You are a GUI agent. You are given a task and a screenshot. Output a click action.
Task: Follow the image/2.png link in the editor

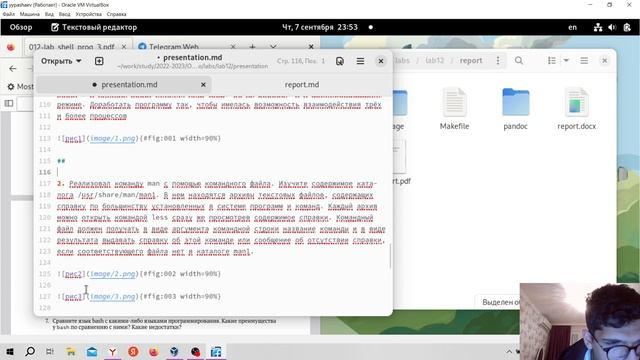pyautogui.click(x=113, y=274)
